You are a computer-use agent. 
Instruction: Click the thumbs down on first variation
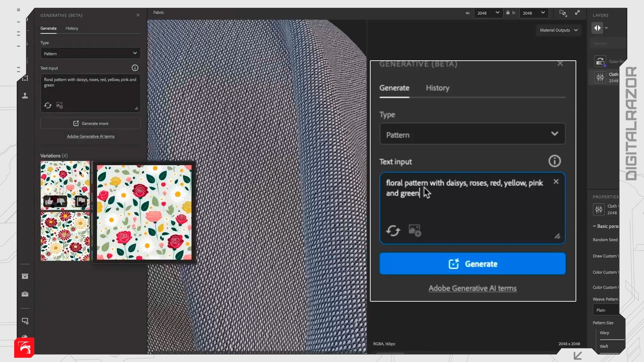point(61,201)
